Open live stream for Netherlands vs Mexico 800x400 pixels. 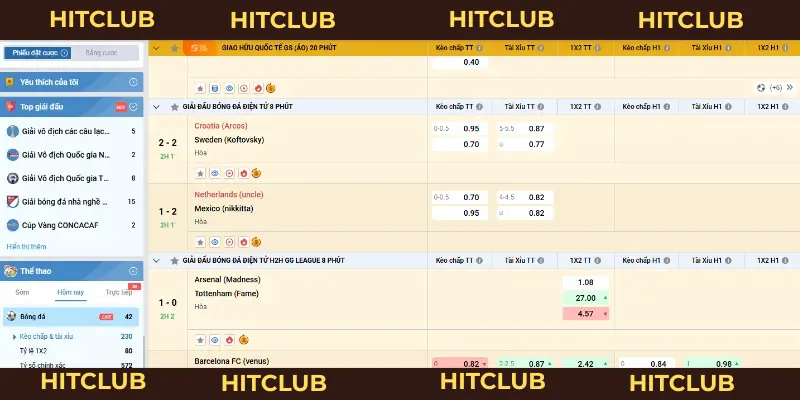click(x=229, y=242)
